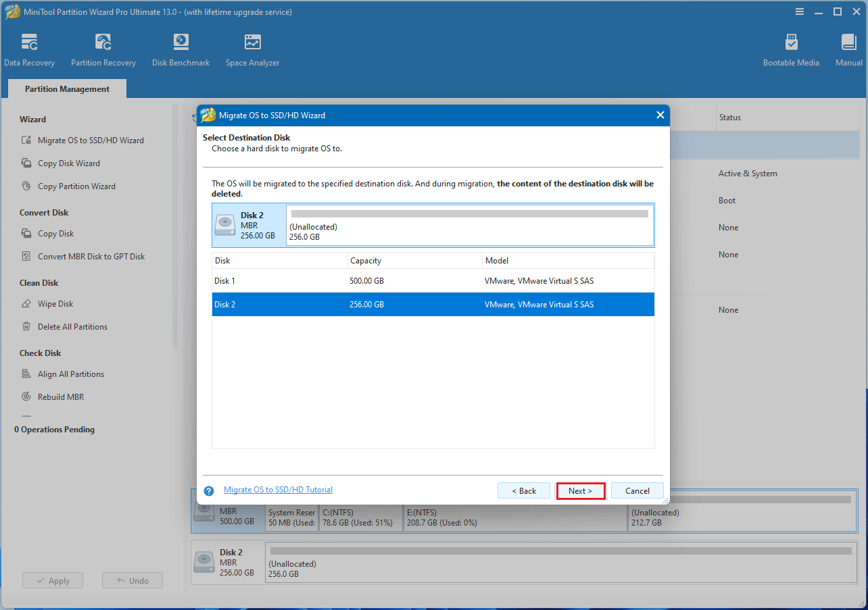This screenshot has height=610, width=868.
Task: Launch Partition Recovery from the toolbar
Action: [x=103, y=49]
